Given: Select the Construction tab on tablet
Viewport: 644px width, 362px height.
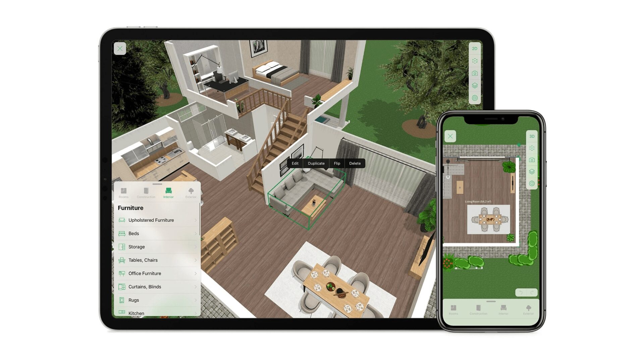Looking at the screenshot, I should [145, 192].
